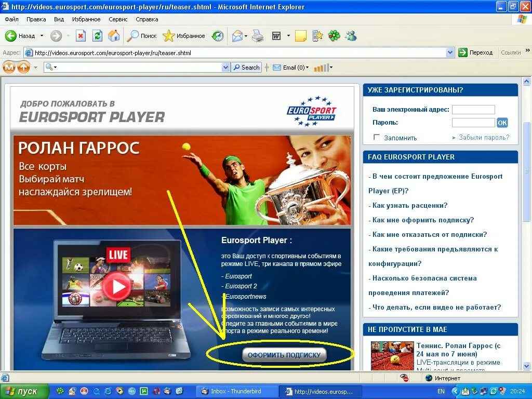Click the grey Forward arrow button

(56, 36)
